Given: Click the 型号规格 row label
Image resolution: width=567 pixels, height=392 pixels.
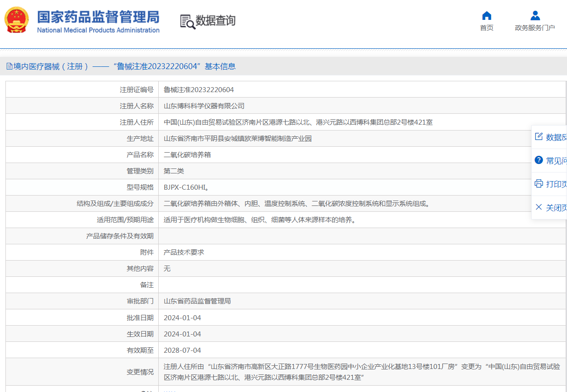Looking at the screenshot, I should pyautogui.click(x=140, y=187).
